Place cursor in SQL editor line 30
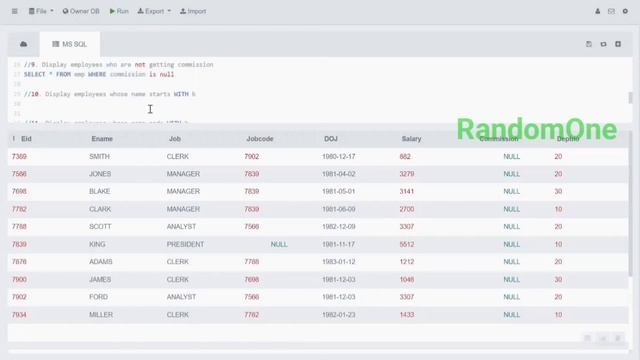640x360 pixels. (x=322, y=104)
